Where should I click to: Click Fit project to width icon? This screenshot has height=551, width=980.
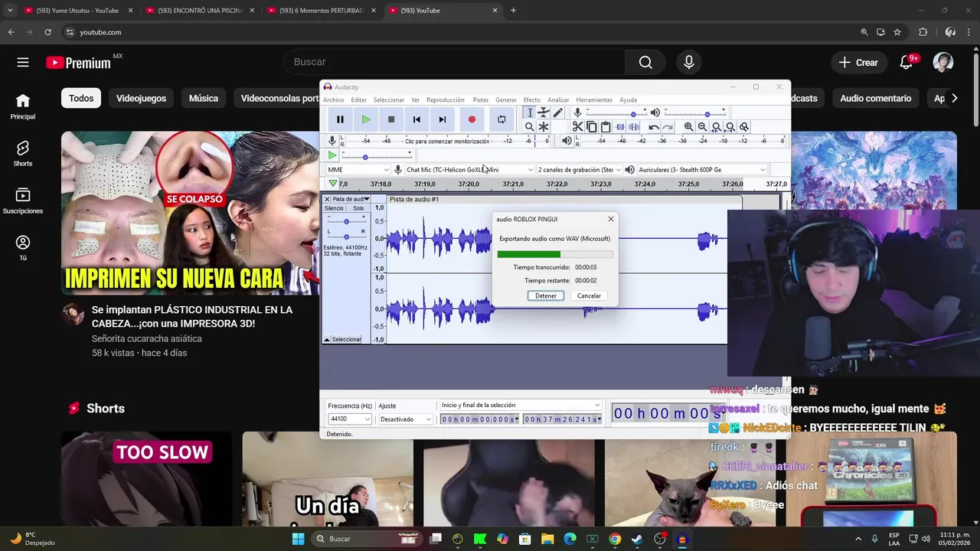pos(730,127)
